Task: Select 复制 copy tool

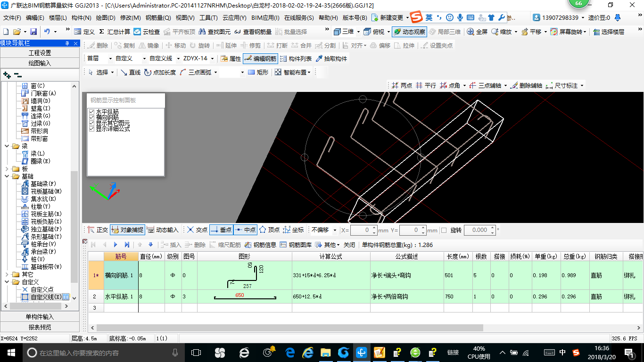Action: pyautogui.click(x=124, y=46)
